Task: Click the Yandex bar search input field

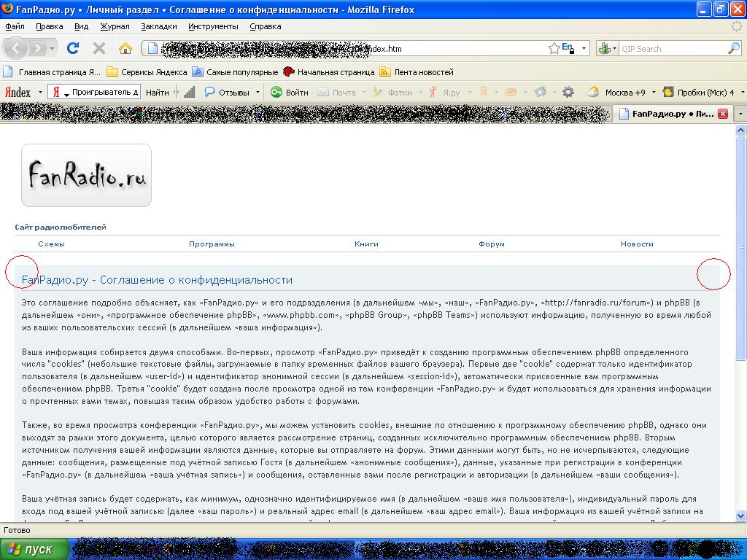Action: (104, 93)
